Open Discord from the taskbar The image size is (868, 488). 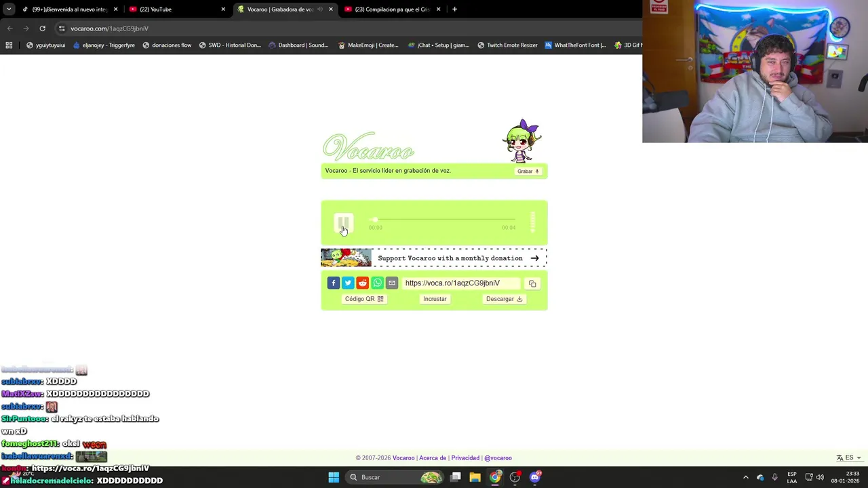tap(535, 477)
